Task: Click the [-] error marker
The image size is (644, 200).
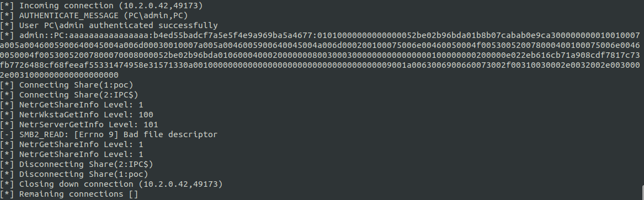Action: (7, 134)
